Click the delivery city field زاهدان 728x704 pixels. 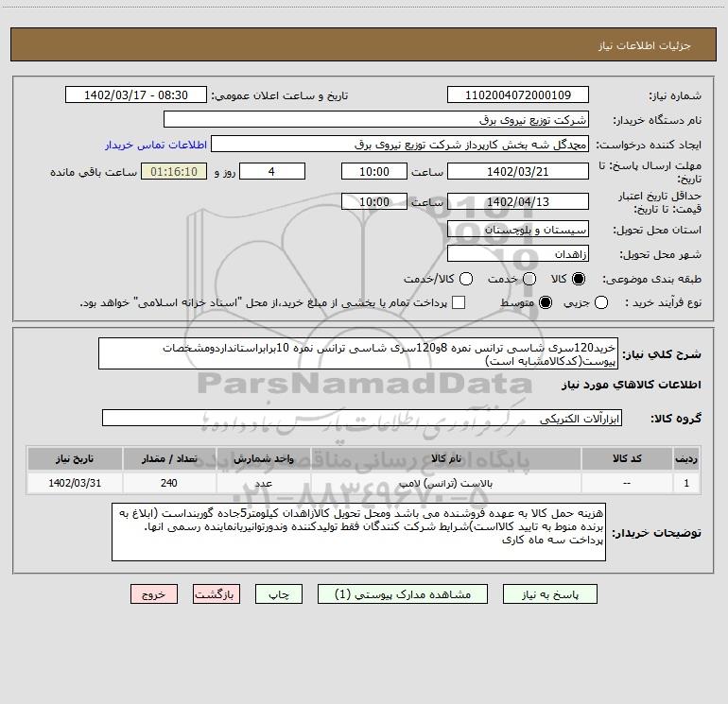pos(518,254)
